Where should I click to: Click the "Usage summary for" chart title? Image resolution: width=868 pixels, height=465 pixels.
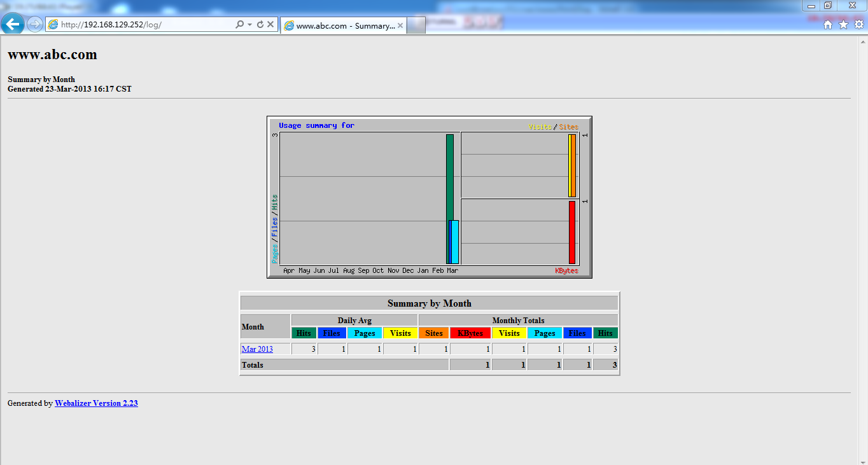(x=316, y=125)
